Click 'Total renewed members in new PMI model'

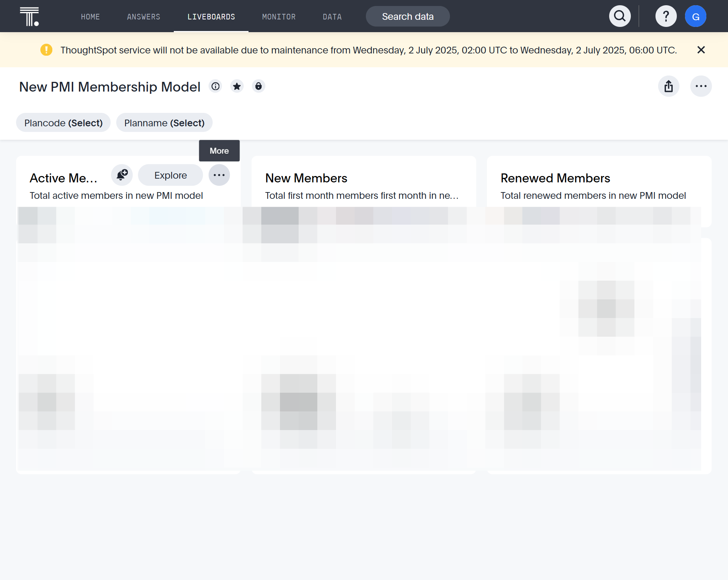[x=593, y=195]
